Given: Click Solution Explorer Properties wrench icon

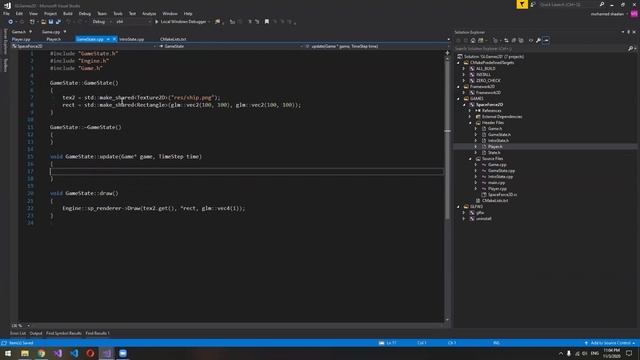Looking at the screenshot, I should click(x=538, y=40).
